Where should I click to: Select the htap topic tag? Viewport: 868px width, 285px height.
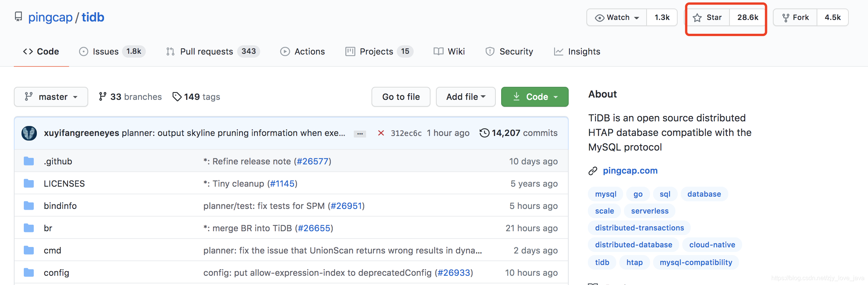coord(634,262)
